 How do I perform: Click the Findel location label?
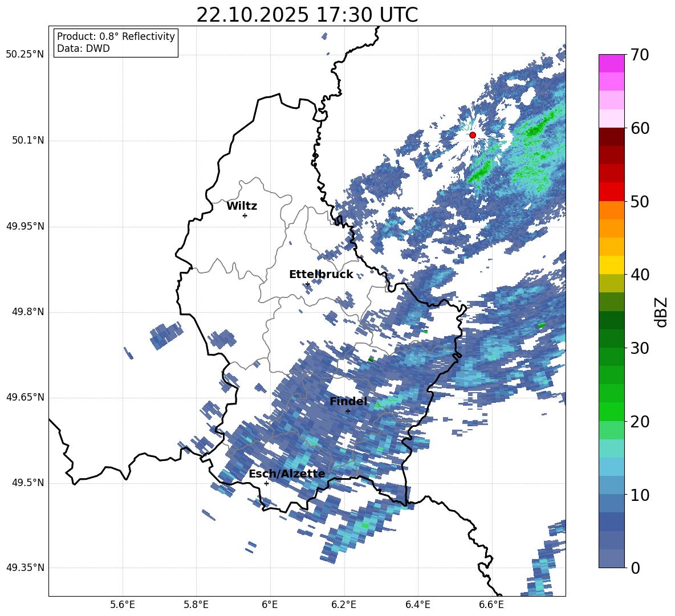(348, 402)
